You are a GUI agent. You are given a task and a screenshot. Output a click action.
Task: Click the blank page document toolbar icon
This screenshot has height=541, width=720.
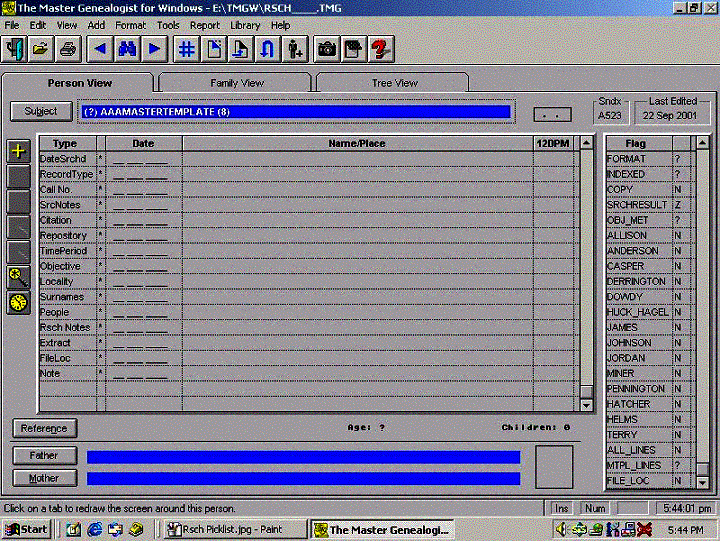[x=213, y=49]
